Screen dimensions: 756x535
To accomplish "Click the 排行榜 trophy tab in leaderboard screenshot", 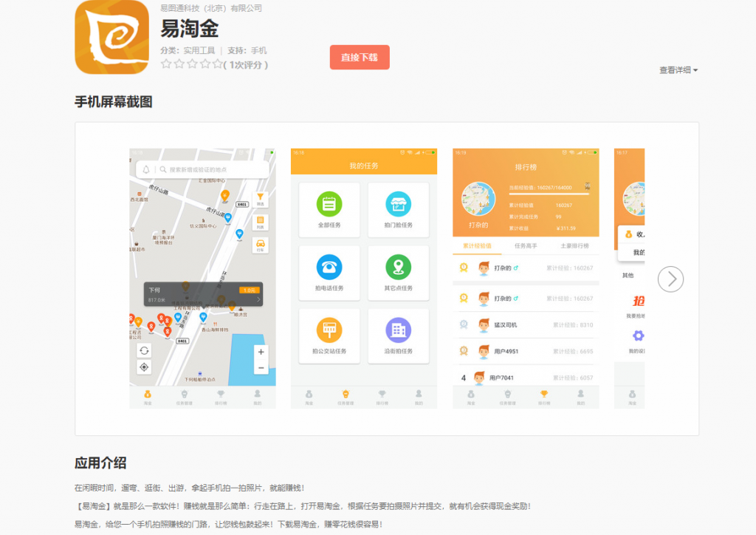I will 544,398.
